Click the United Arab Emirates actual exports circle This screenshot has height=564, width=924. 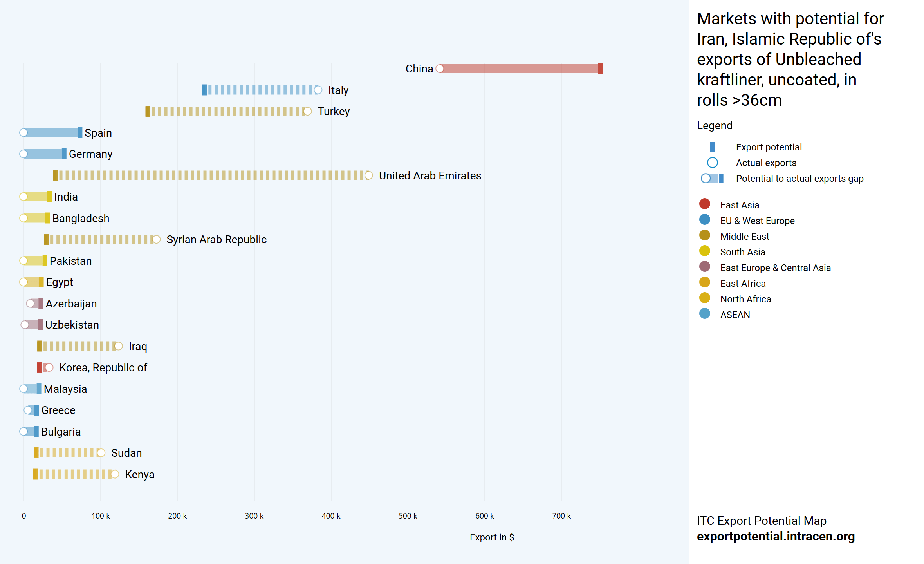coord(368,175)
